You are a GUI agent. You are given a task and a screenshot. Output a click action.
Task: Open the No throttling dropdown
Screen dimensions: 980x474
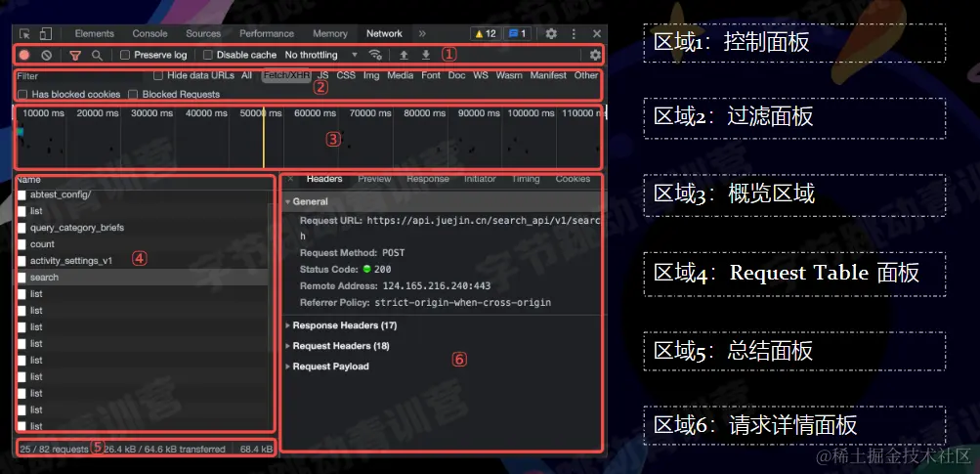point(321,55)
